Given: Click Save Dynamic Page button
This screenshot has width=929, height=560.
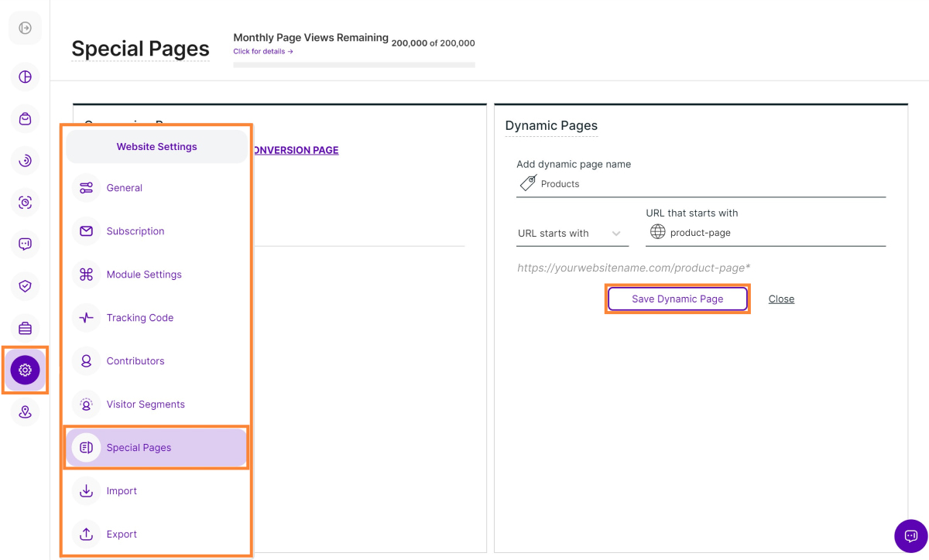Looking at the screenshot, I should (x=677, y=299).
